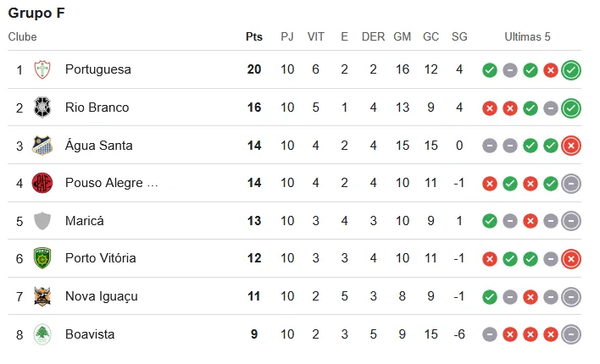Click the Nova Iguaçu club crest icon
The image size is (600, 364).
click(42, 296)
